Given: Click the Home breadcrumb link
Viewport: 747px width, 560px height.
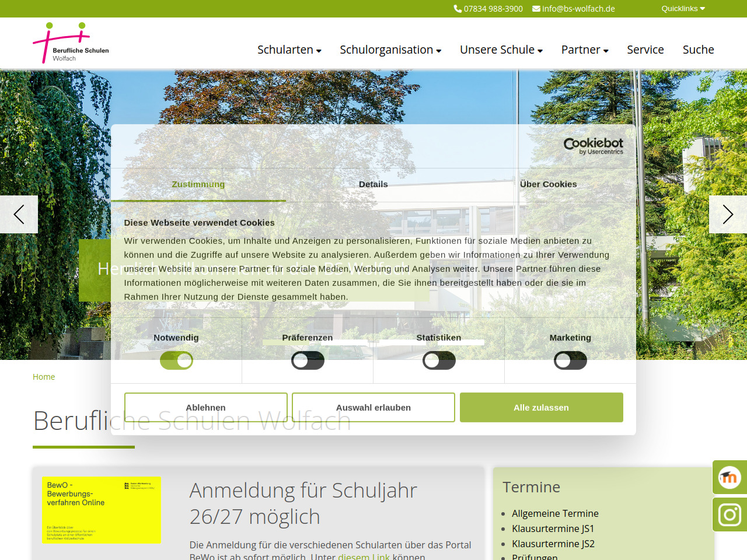Looking at the screenshot, I should click(x=44, y=377).
